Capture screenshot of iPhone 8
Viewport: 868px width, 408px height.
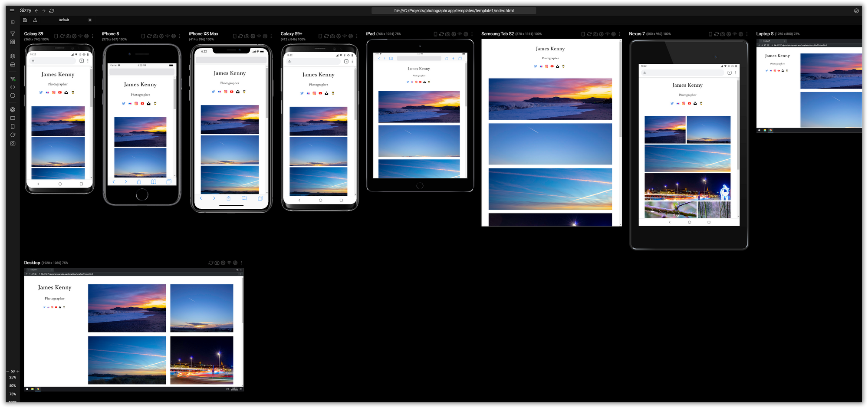pyautogui.click(x=155, y=36)
